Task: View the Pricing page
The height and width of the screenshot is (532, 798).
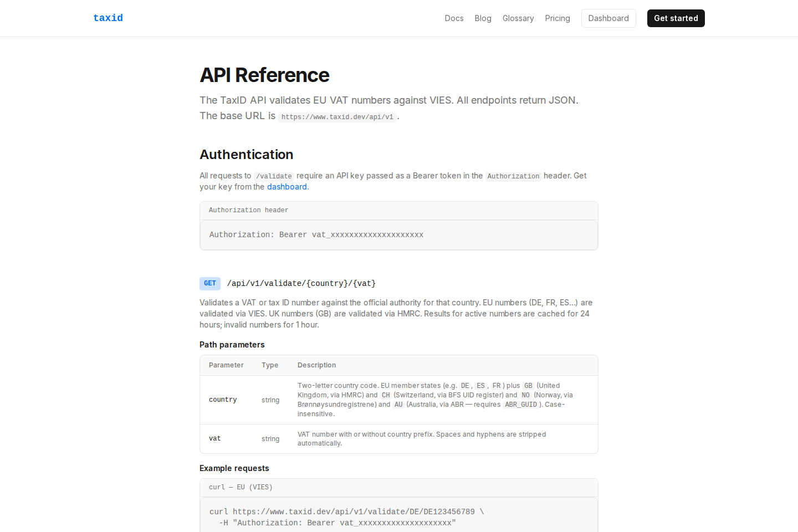Action: point(557,18)
